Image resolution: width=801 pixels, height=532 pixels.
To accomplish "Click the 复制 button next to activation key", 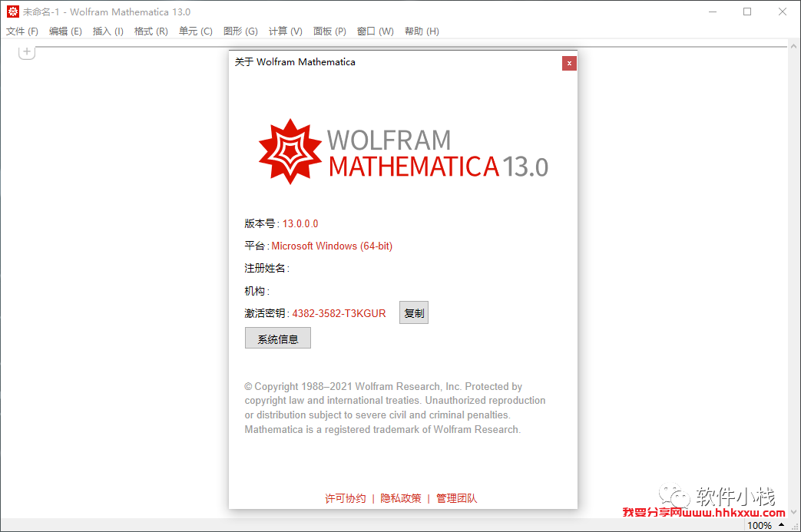I will 414,313.
